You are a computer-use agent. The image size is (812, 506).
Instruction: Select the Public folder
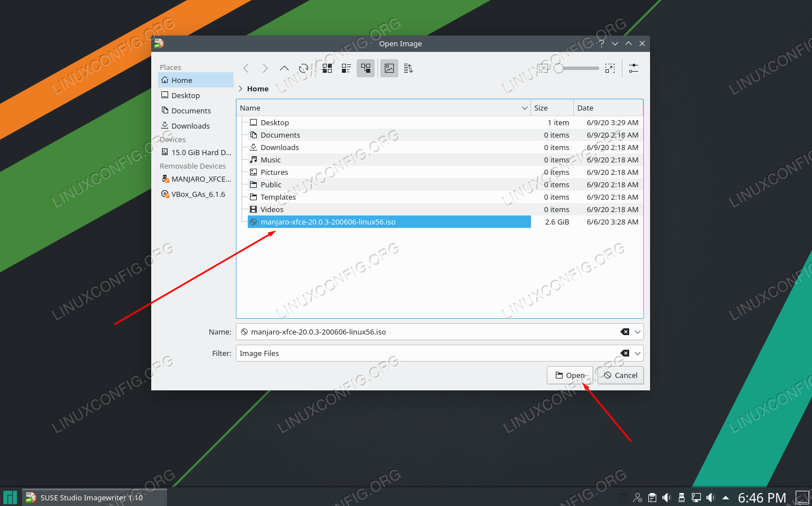click(389, 184)
